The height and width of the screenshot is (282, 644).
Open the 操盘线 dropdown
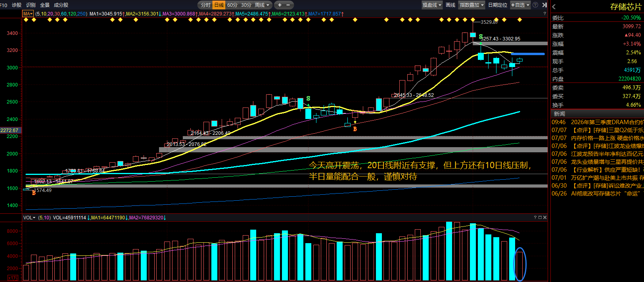(x=432, y=5)
